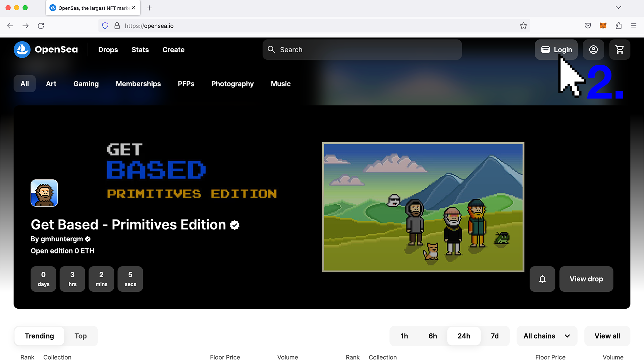Set time range to 6h
Screen dimensions: 644x362
(x=433, y=336)
